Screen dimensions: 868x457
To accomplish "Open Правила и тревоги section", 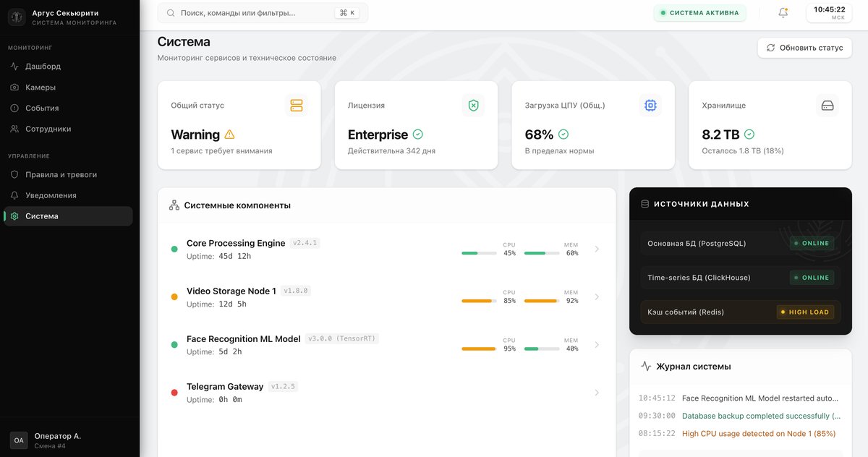I will pos(61,174).
